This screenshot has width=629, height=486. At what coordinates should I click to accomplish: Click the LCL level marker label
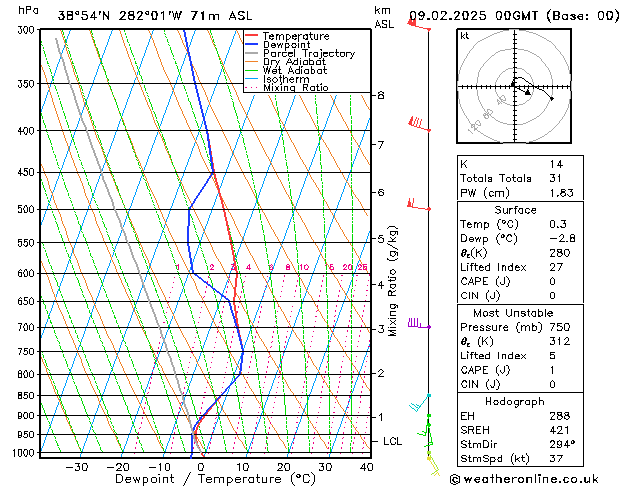click(x=393, y=441)
